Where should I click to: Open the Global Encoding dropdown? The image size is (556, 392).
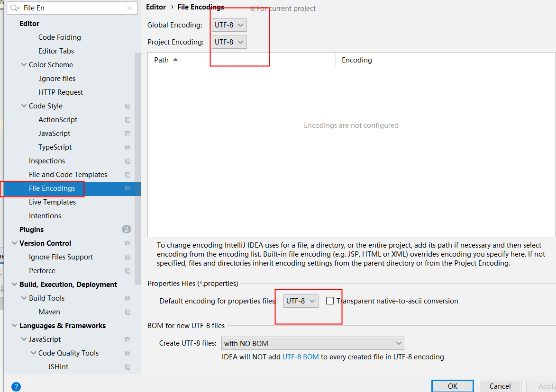click(x=229, y=25)
